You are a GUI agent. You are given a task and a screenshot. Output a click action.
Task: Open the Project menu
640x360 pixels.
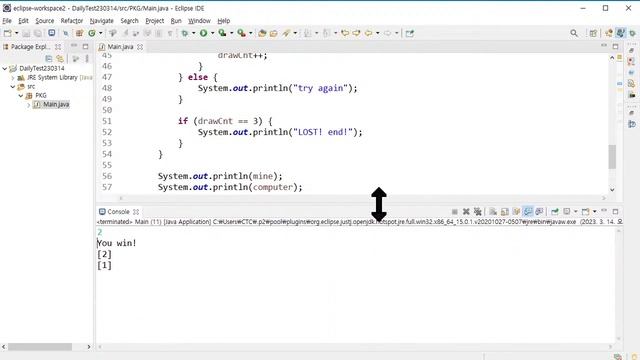point(155,21)
